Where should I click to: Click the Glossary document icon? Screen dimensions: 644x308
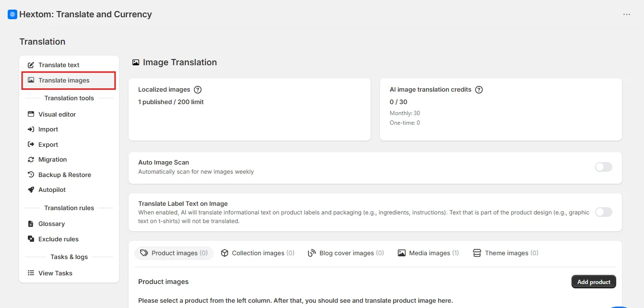tap(31, 224)
